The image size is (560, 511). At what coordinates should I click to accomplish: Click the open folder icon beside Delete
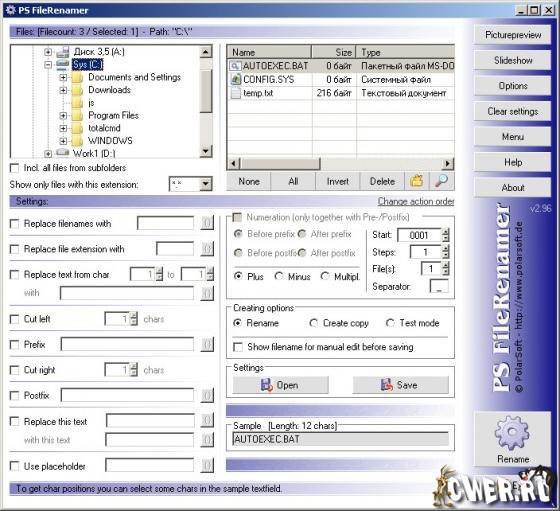(x=416, y=181)
